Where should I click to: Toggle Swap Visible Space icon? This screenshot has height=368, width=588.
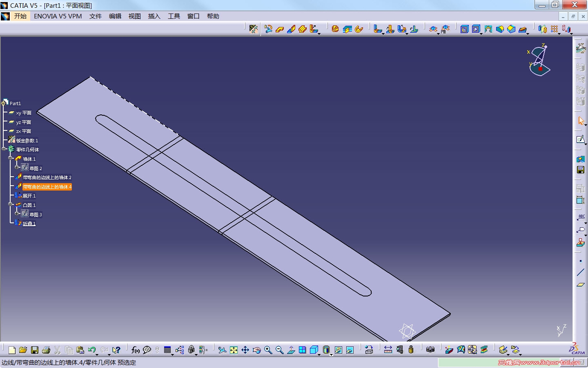pyautogui.click(x=350, y=350)
